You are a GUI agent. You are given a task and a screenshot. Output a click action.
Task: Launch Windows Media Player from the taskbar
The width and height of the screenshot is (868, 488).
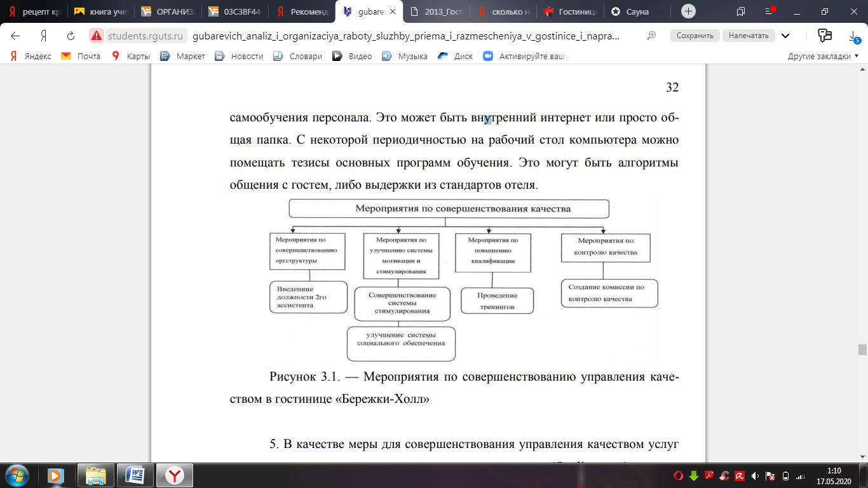55,475
